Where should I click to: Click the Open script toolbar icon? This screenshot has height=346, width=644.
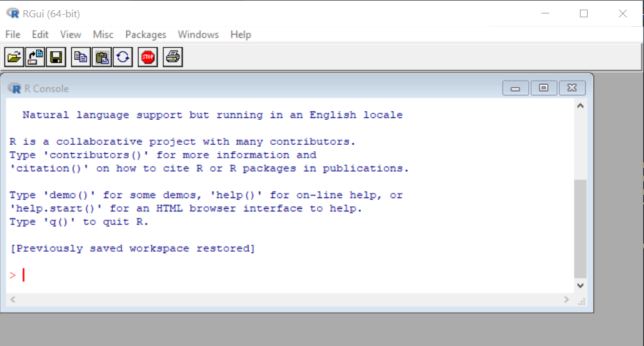(14, 57)
